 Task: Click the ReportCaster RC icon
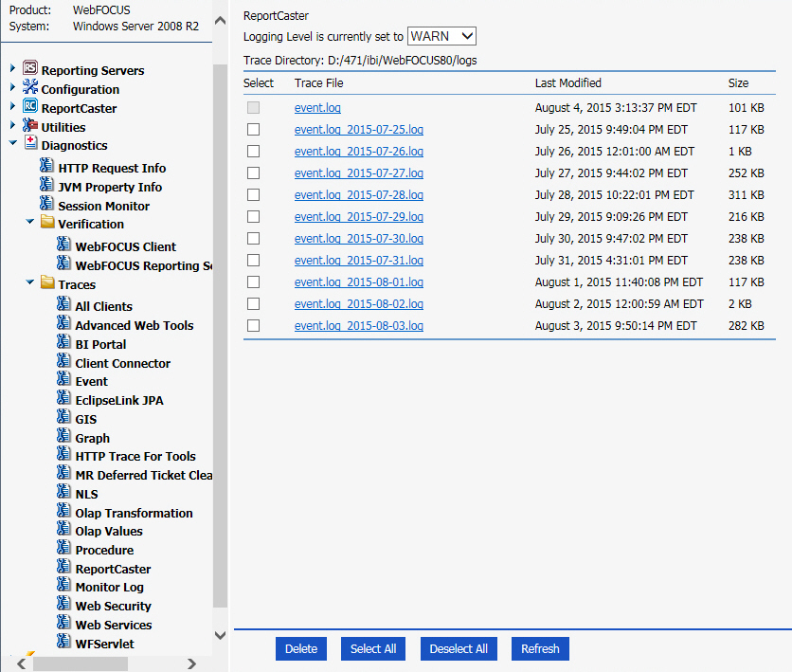pos(30,105)
